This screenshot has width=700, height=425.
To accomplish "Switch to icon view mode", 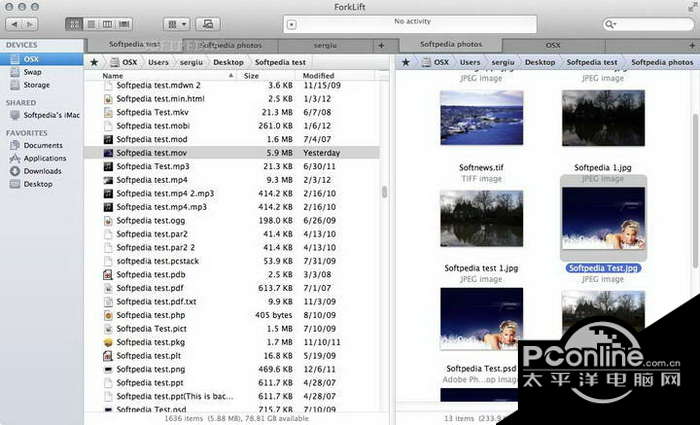I will (x=74, y=24).
